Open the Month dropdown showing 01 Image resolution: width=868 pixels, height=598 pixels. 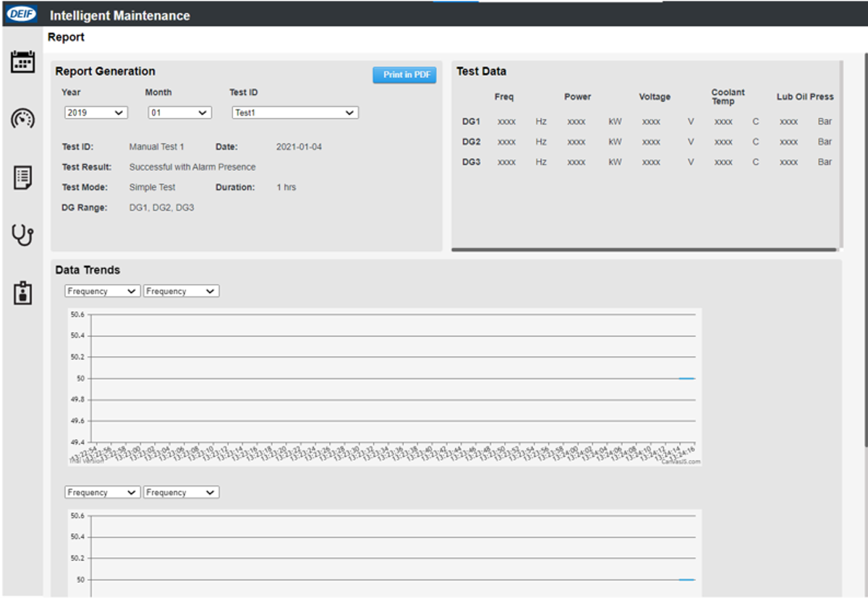(x=179, y=113)
